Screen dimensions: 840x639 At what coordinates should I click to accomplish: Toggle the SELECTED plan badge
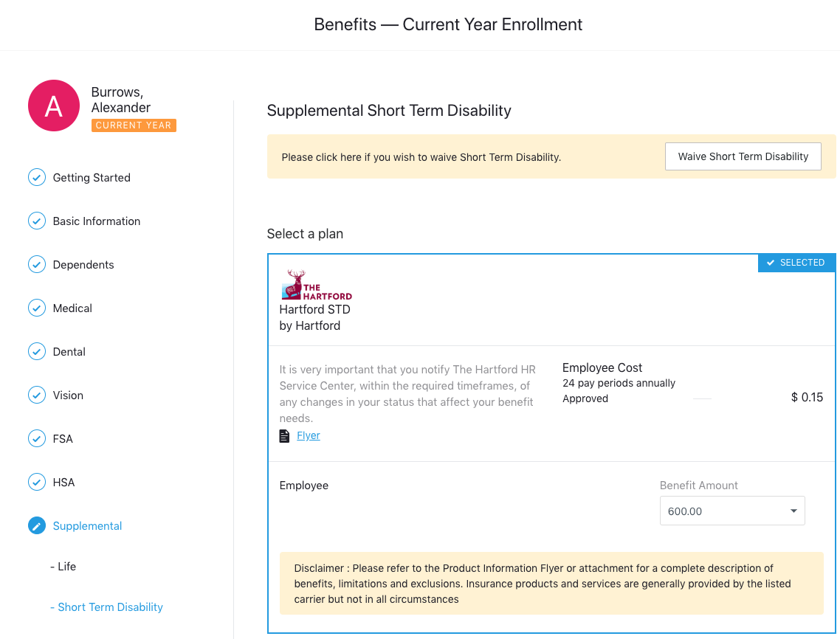pos(796,263)
